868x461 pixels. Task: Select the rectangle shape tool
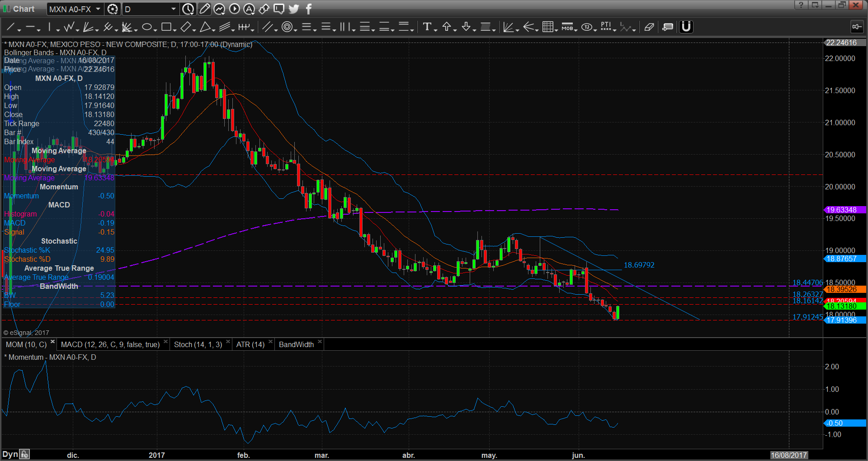click(x=166, y=27)
